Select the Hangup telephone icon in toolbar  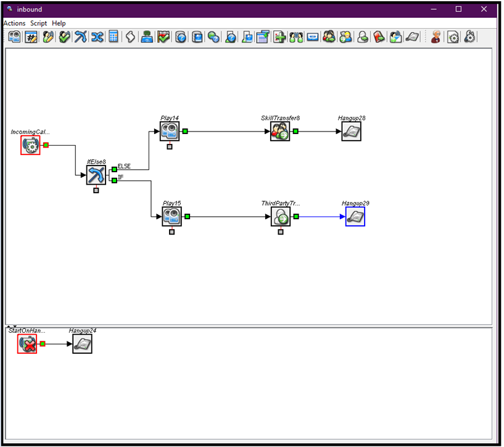[412, 37]
